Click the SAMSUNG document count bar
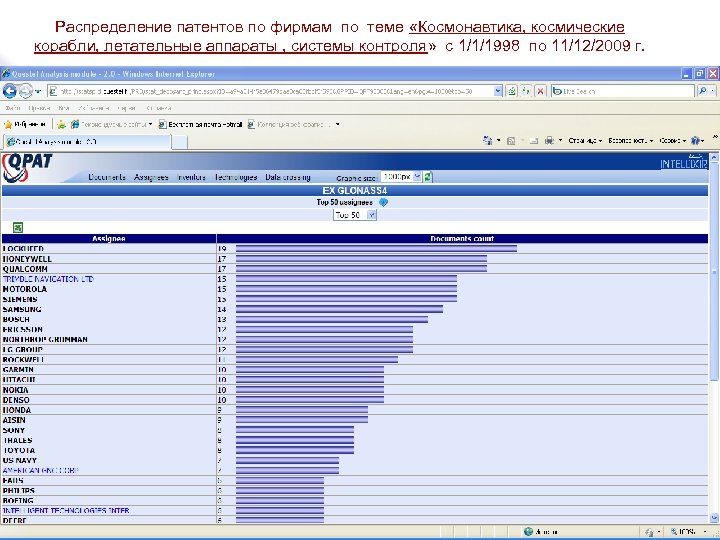This screenshot has height=540, width=720. click(x=339, y=309)
